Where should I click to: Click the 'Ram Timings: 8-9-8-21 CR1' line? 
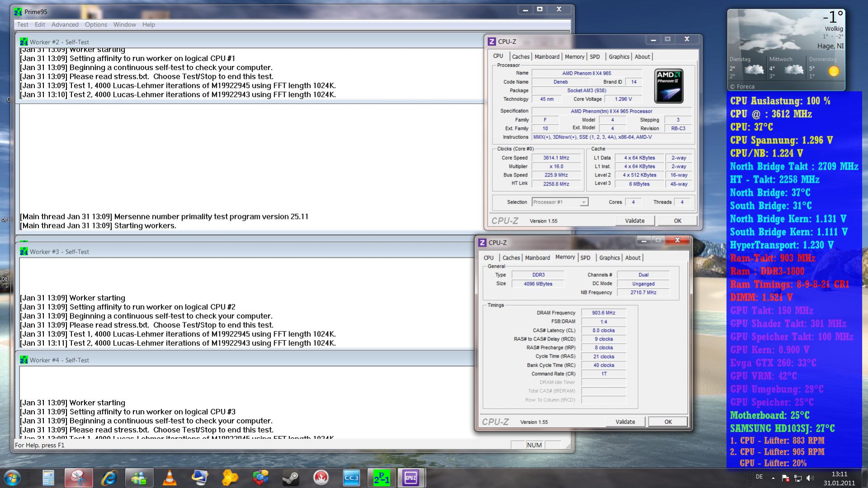pos(790,284)
